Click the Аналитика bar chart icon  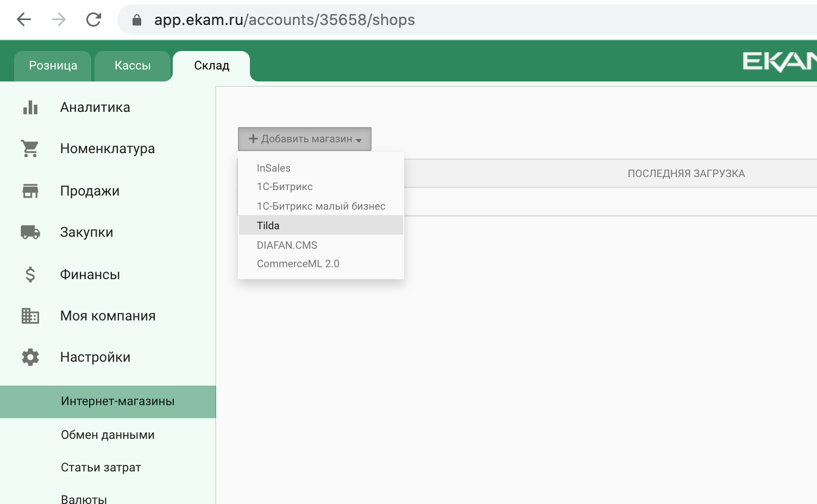(x=30, y=107)
